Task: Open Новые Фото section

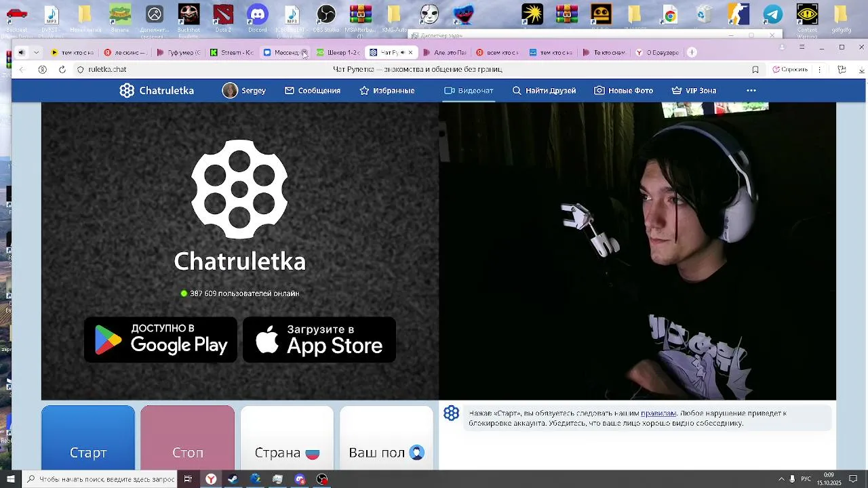Action: 624,91
